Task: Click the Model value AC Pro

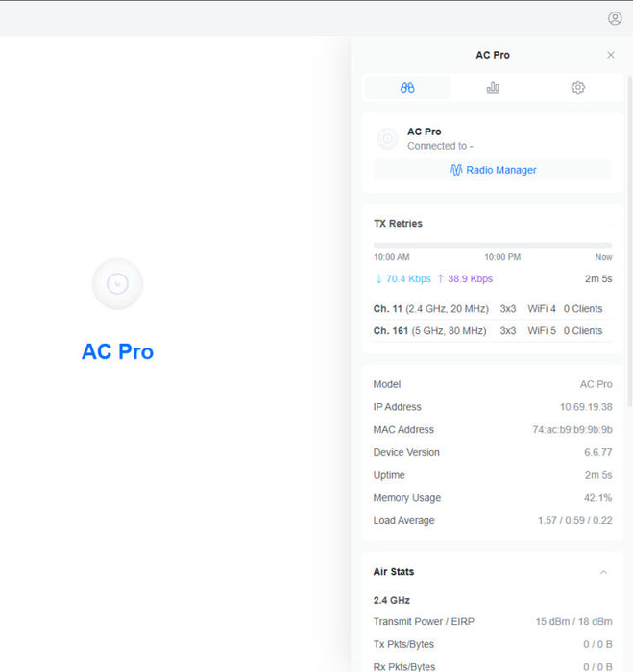Action: point(596,384)
